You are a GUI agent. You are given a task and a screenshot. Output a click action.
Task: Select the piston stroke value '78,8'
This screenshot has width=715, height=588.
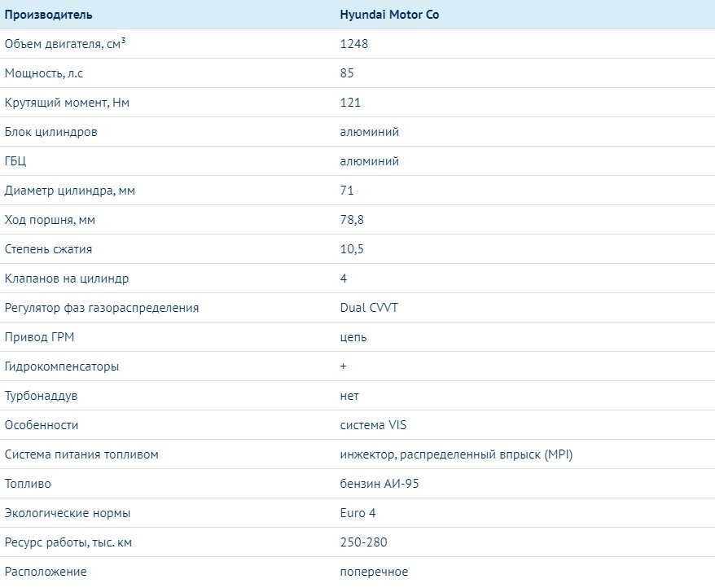point(352,220)
